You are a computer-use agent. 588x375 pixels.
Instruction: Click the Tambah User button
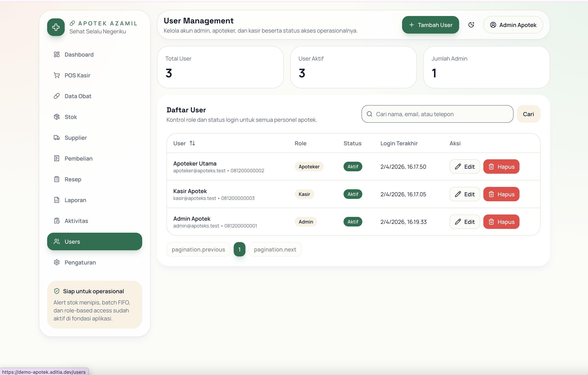tap(430, 25)
